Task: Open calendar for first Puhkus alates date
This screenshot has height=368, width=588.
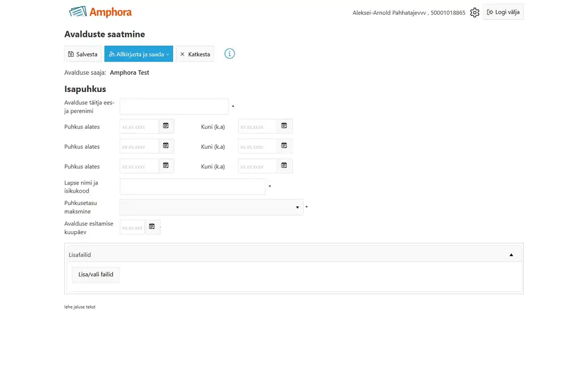Action: 166,126
